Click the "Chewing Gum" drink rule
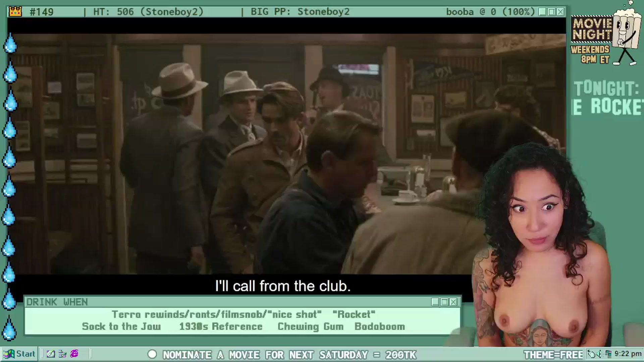This screenshot has width=644, height=362. point(311,326)
